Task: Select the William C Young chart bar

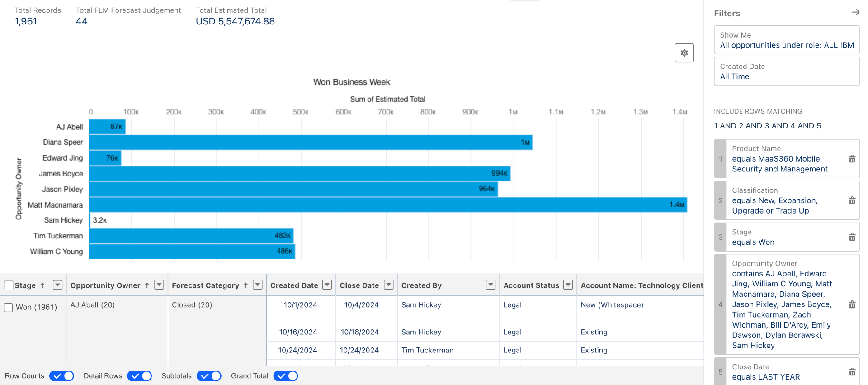Action: 192,252
